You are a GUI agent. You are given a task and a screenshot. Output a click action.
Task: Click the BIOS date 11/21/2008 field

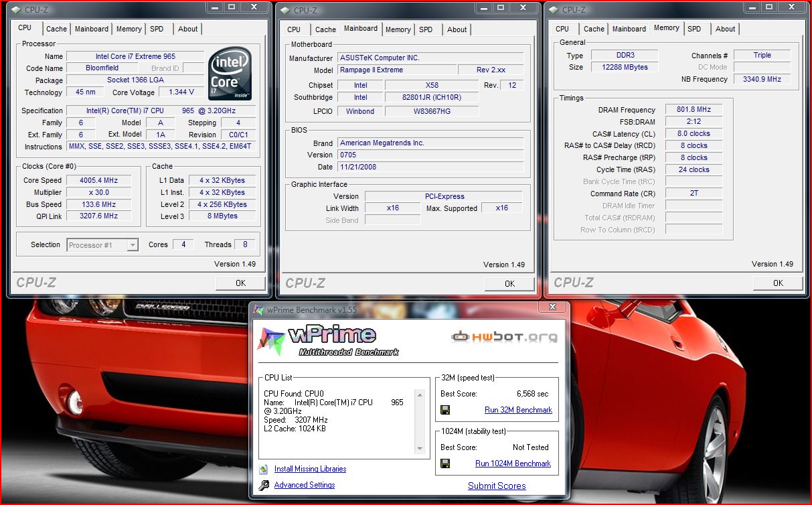(430, 167)
